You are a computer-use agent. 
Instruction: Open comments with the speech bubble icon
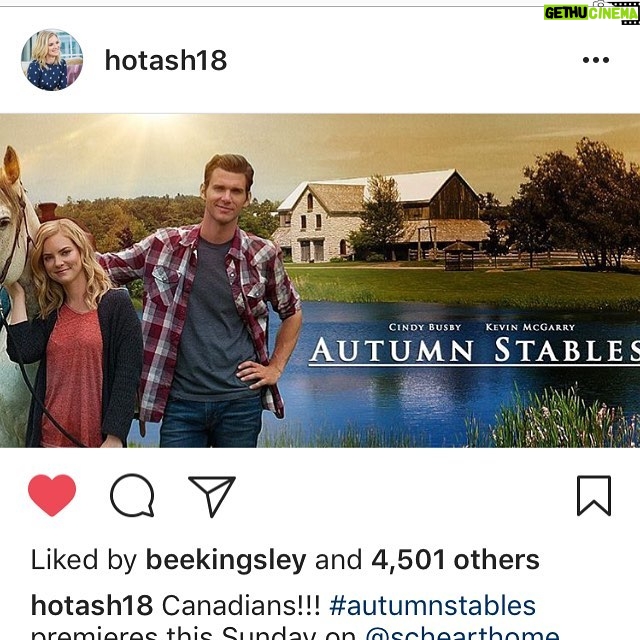(x=132, y=495)
